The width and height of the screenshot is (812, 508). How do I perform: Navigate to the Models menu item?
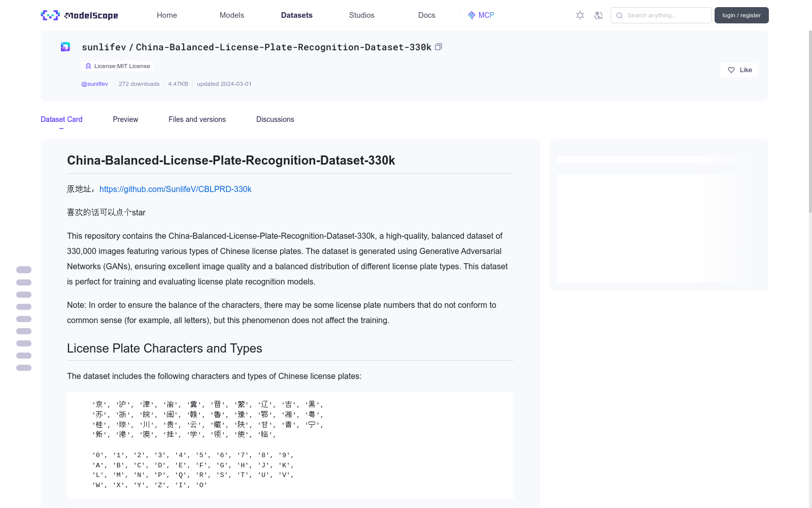point(231,15)
